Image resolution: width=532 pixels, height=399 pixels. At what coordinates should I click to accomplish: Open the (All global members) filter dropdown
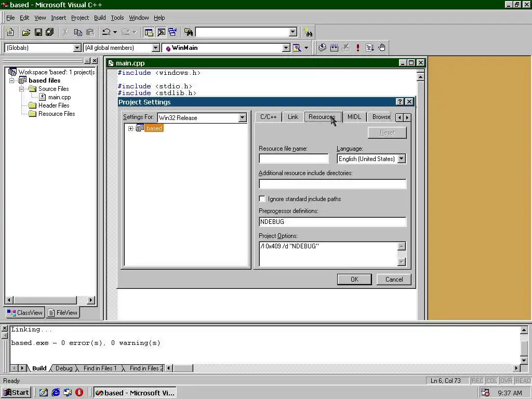(156, 48)
